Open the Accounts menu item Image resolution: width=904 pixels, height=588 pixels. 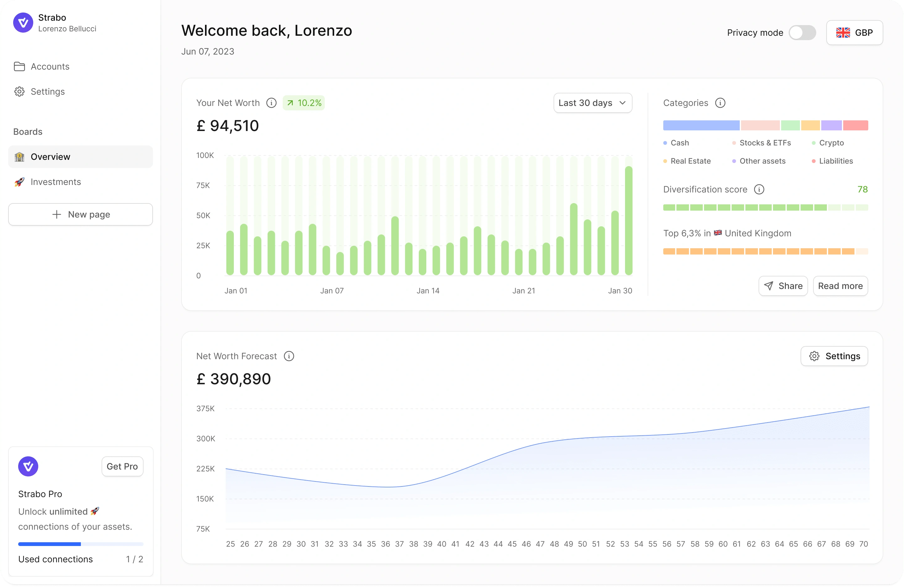click(50, 66)
